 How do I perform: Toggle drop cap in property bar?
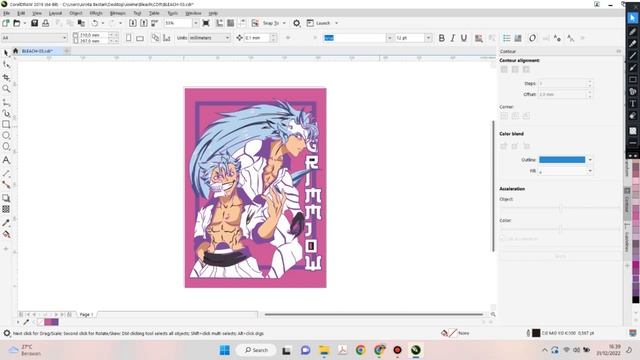[x=518, y=38]
